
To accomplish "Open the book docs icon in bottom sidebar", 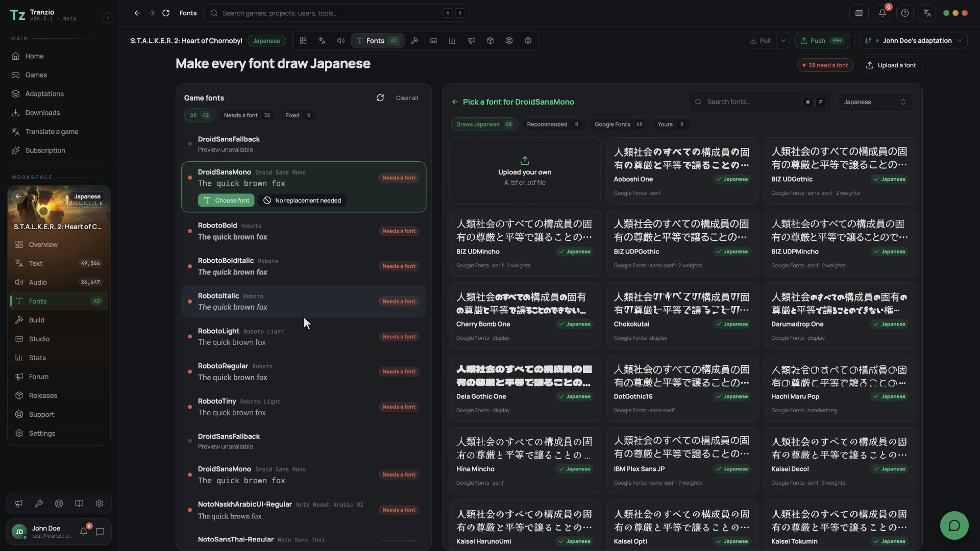I will point(79,504).
